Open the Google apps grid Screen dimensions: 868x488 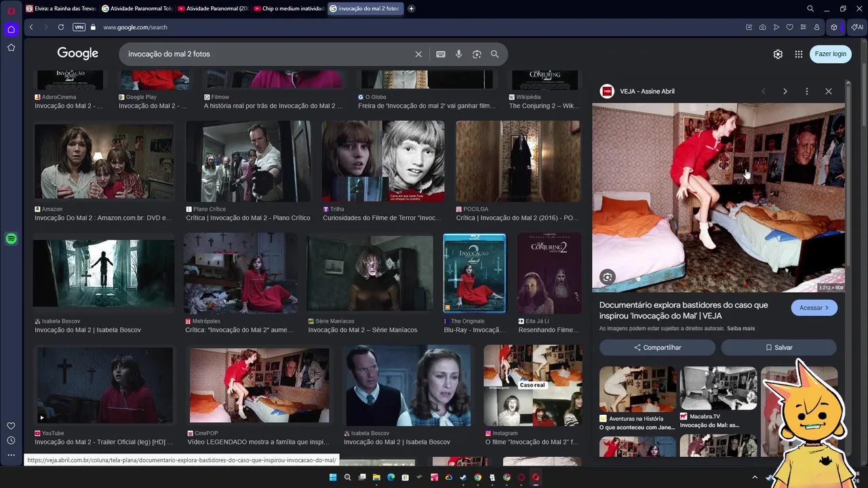pos(799,54)
